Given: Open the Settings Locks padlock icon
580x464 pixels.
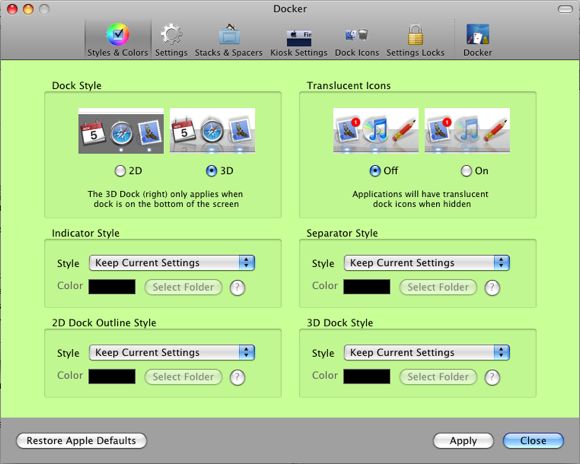Looking at the screenshot, I should click(416, 35).
